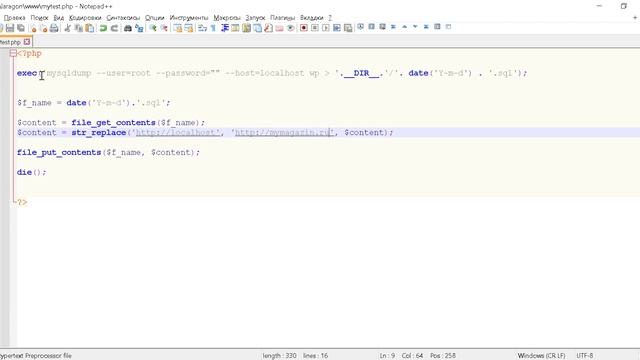Screen dimensions: 640x360
Task: Click file_put_contents in the code
Action: [59, 152]
